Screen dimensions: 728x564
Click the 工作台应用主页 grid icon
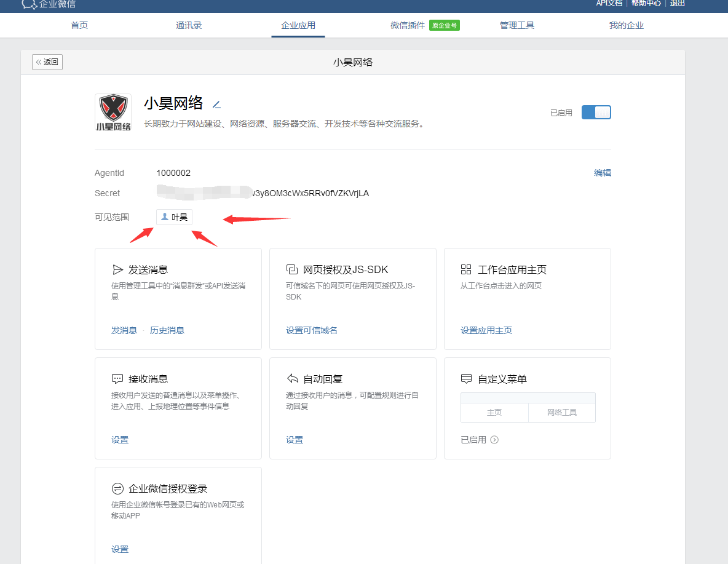tap(466, 269)
